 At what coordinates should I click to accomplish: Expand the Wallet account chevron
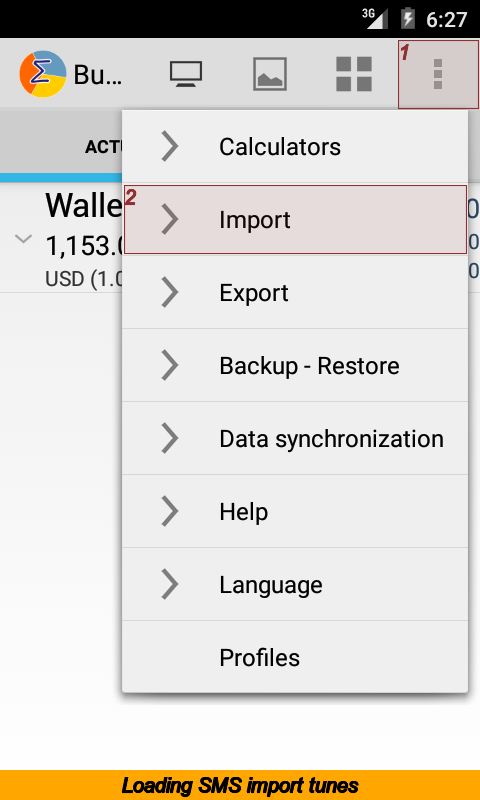23,239
